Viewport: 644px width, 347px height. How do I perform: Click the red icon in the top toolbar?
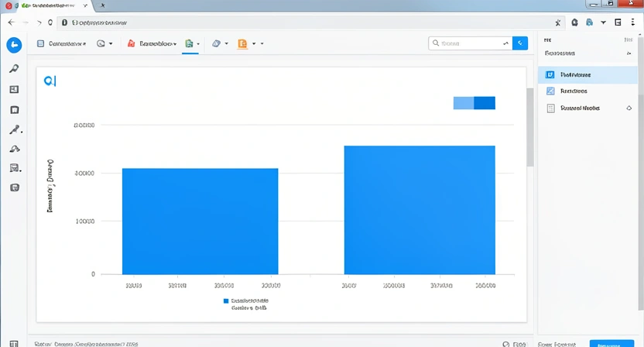click(131, 44)
